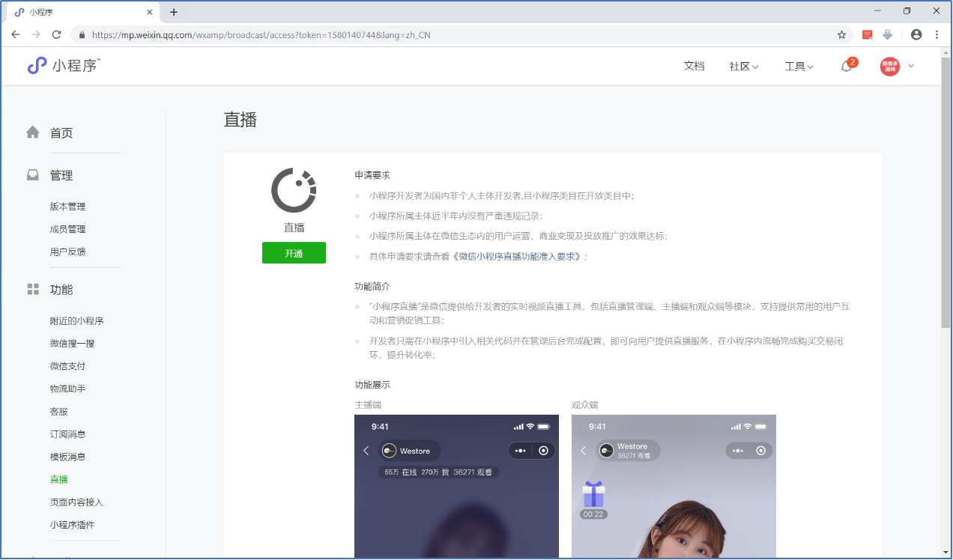
Task: Click the 主播端 phone preview image
Action: pos(456,487)
